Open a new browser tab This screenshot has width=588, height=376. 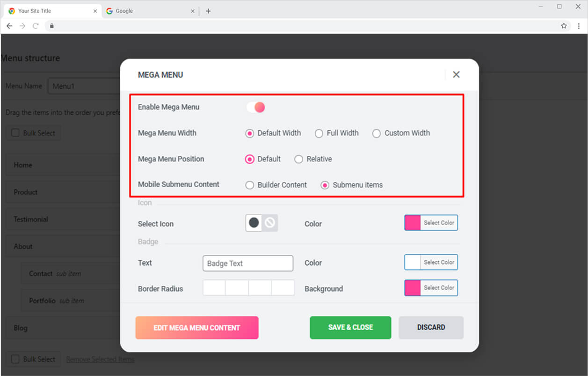coord(208,11)
